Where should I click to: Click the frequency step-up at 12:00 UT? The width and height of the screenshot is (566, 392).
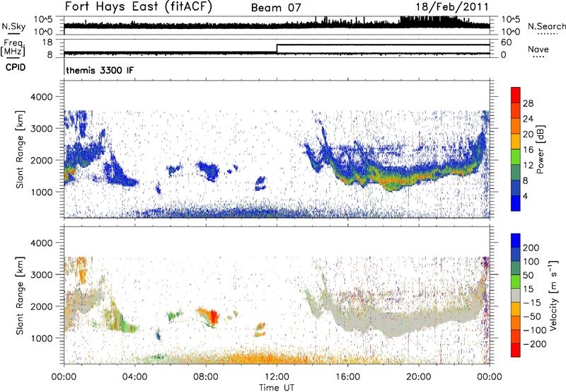click(277, 49)
